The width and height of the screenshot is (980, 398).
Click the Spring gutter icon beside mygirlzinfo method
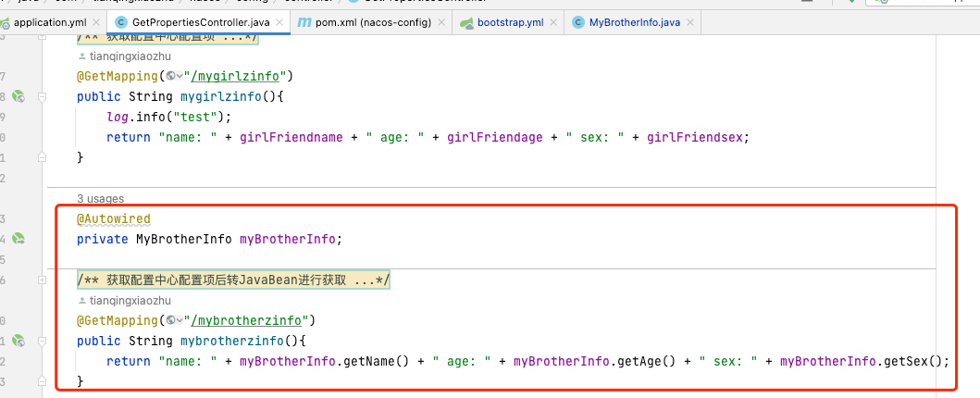[18, 96]
